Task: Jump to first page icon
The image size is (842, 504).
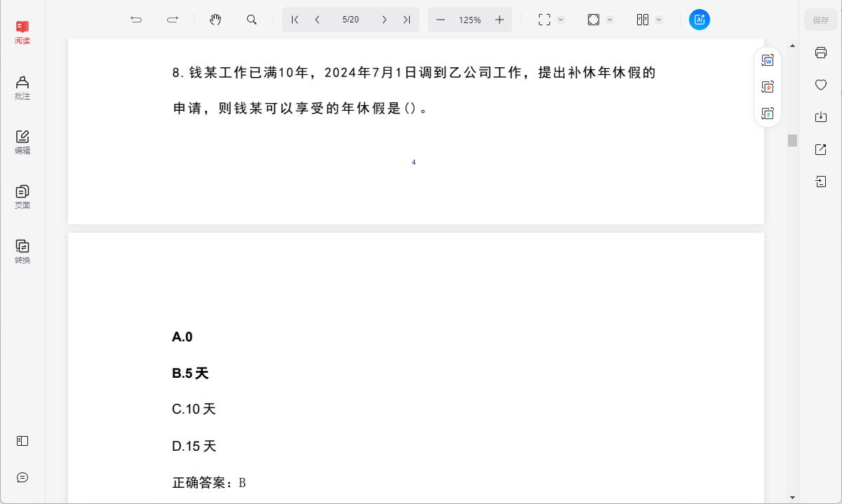Action: click(295, 20)
